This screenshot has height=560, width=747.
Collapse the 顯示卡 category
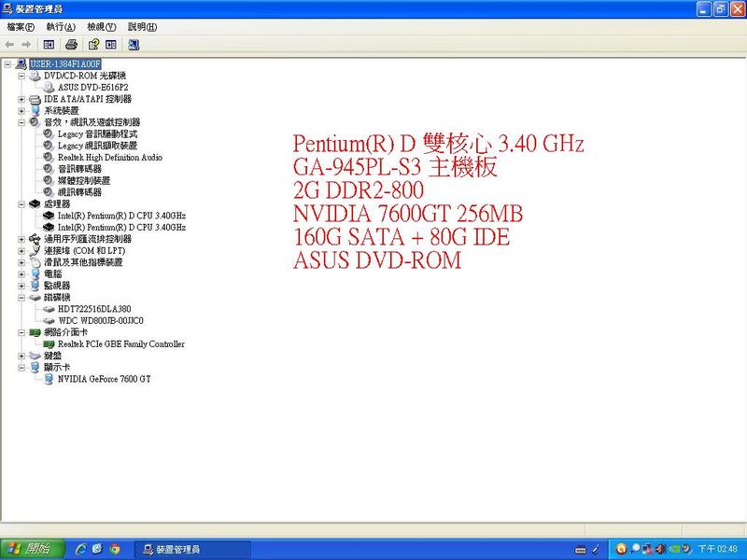pos(21,367)
